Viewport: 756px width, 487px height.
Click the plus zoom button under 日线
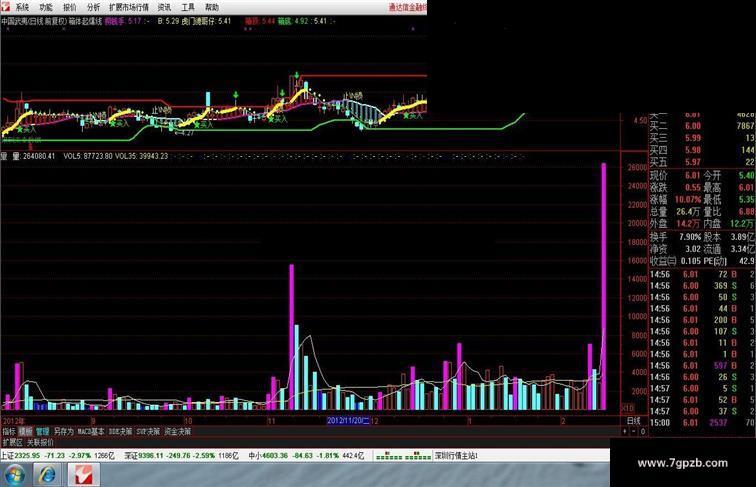625,432
